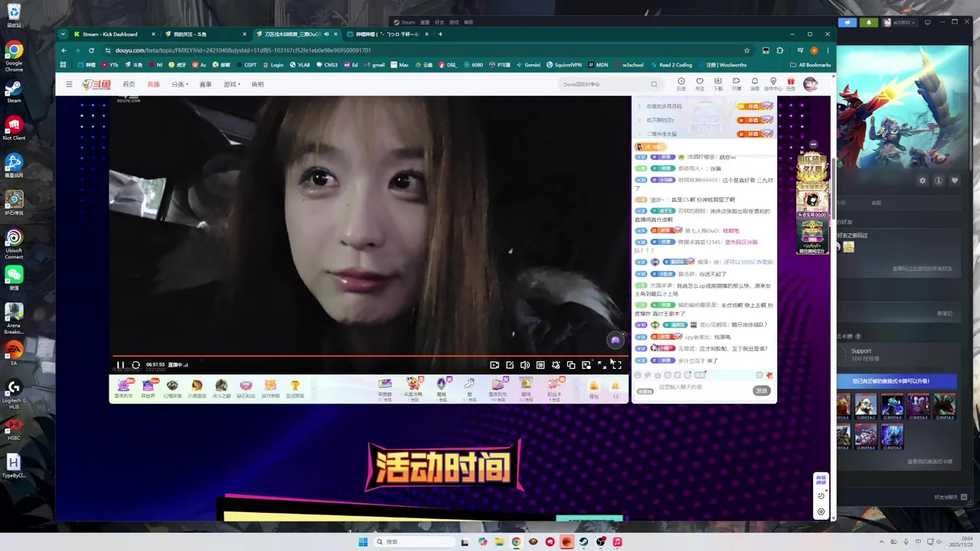Viewport: 980px width, 551px height.
Task: Click the 背包 backpack icon in gift bar
Action: point(594,390)
